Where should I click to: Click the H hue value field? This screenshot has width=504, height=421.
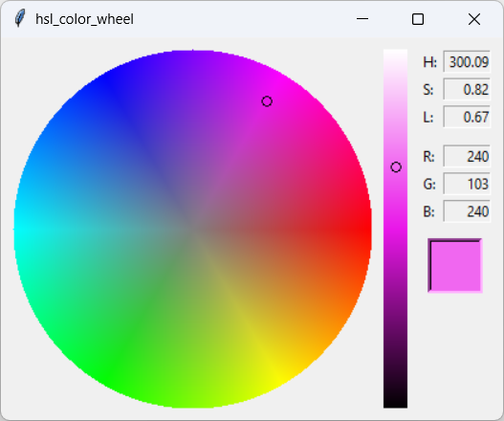coord(467,62)
